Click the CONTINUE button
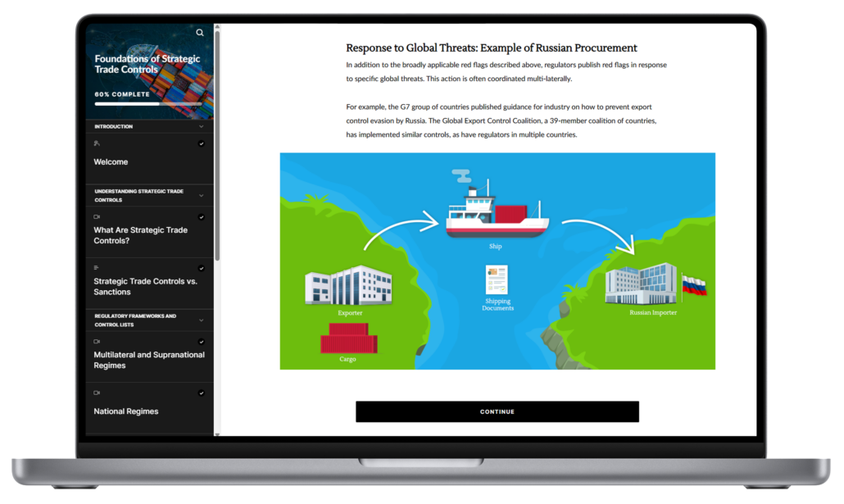This screenshot has width=844, height=504. (x=496, y=411)
